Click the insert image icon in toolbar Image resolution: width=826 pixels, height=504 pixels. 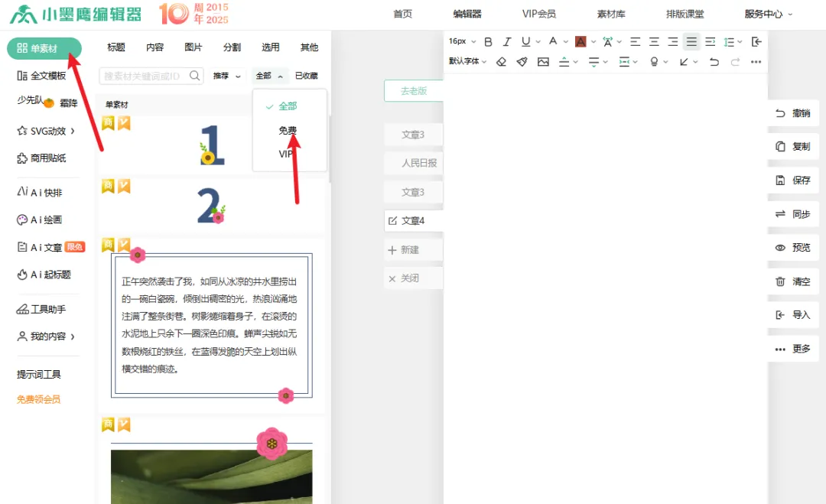coord(545,60)
